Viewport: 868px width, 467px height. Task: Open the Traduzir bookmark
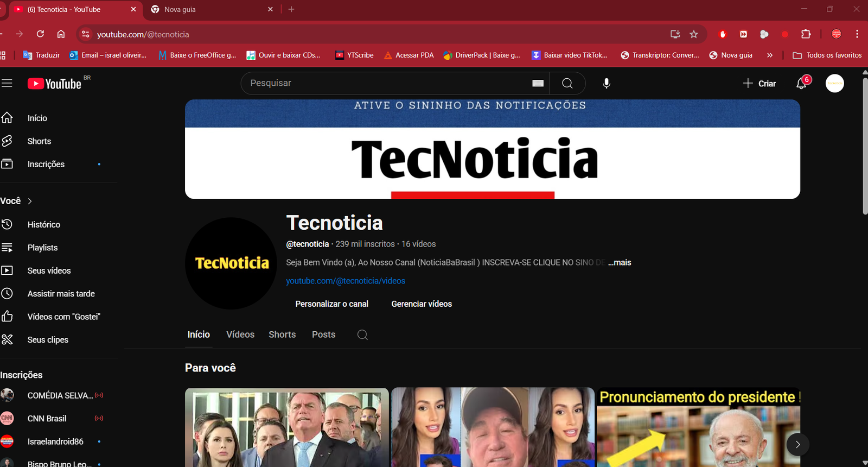[42, 55]
